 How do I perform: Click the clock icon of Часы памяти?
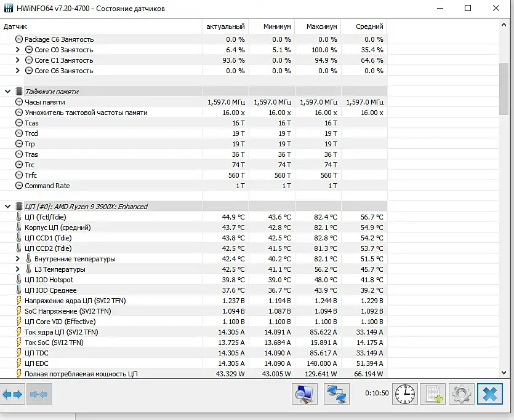click(x=19, y=102)
